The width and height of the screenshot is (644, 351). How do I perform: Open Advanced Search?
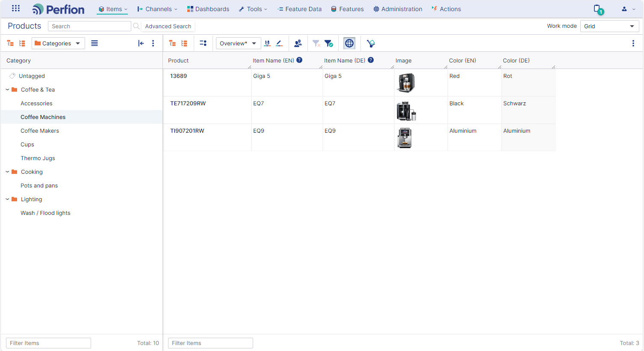pyautogui.click(x=168, y=26)
